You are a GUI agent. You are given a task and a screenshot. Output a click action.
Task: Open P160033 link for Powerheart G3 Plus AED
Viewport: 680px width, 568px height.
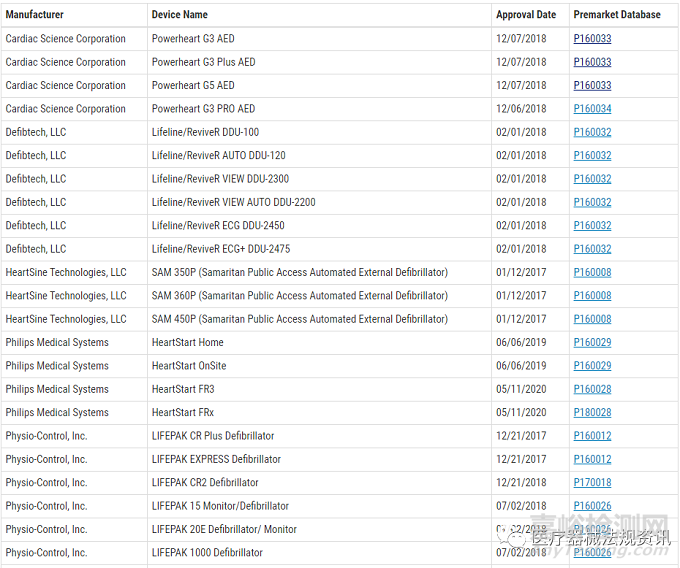point(592,62)
